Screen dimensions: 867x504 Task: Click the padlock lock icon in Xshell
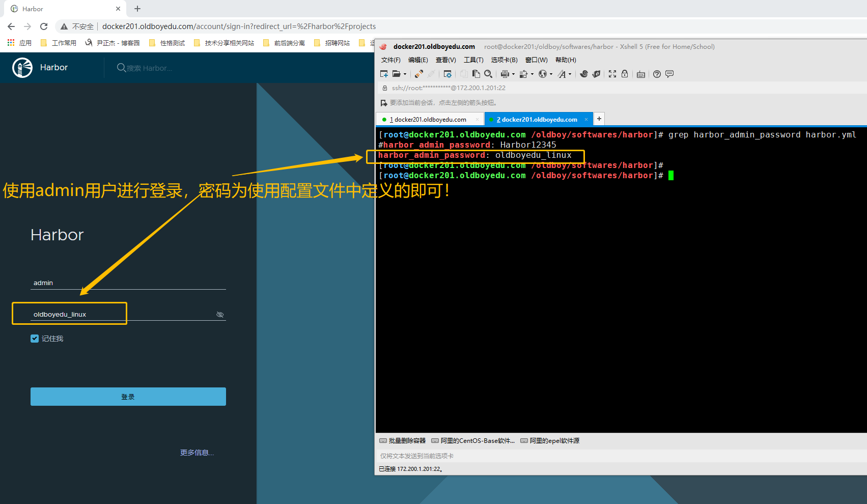click(625, 74)
